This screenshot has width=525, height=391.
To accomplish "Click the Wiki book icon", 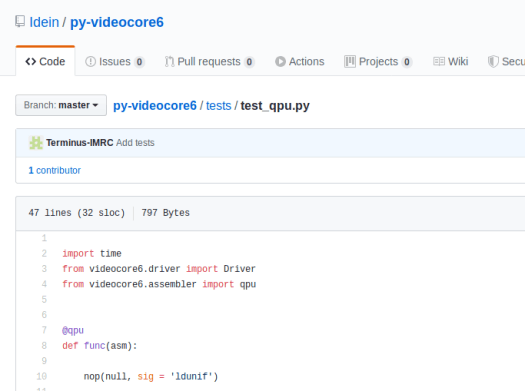I will point(439,62).
